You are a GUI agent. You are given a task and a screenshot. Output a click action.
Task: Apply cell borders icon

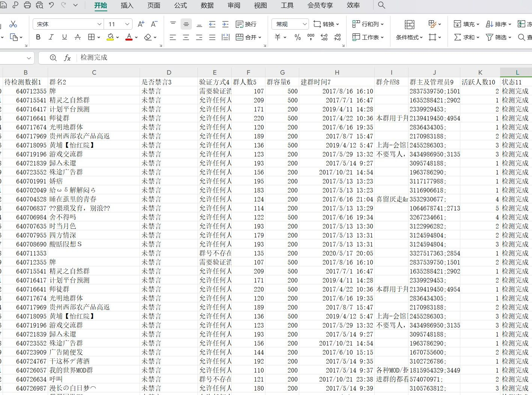(x=91, y=37)
